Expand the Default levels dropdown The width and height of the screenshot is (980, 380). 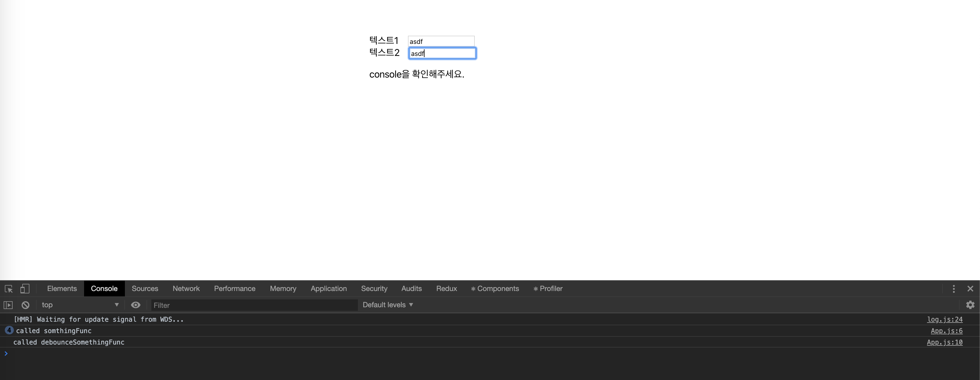(387, 305)
